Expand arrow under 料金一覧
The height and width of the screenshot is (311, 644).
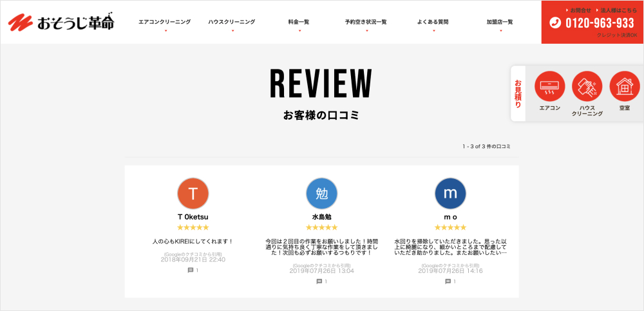click(300, 31)
